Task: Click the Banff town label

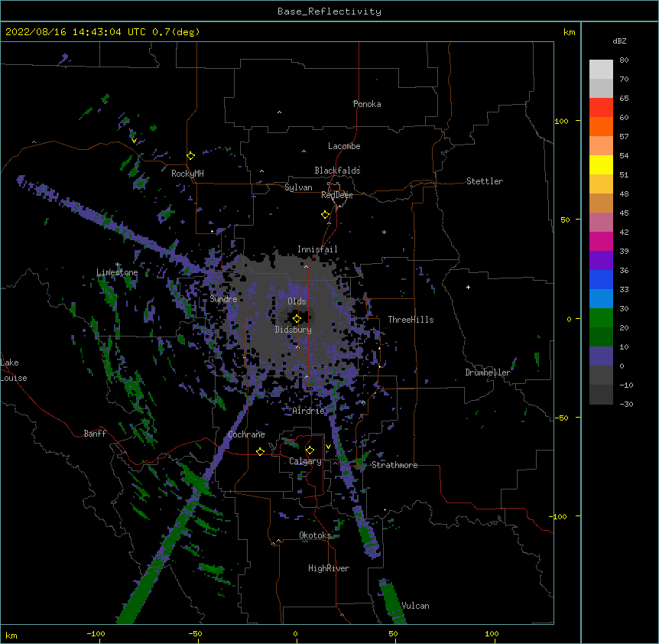Action: pyautogui.click(x=95, y=434)
